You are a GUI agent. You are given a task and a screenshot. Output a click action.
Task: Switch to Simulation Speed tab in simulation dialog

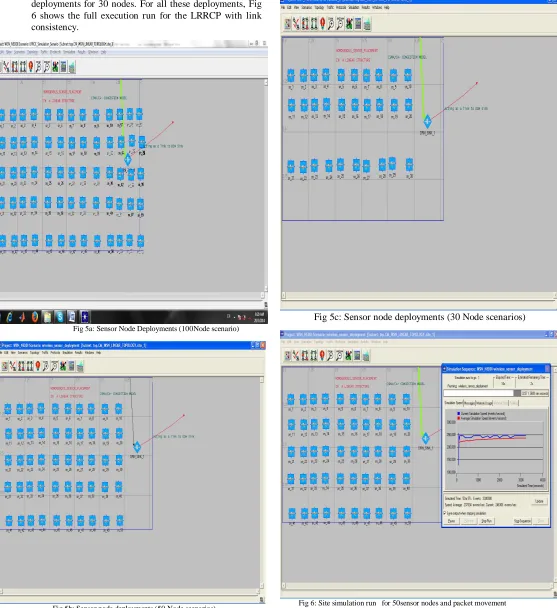tap(454, 403)
